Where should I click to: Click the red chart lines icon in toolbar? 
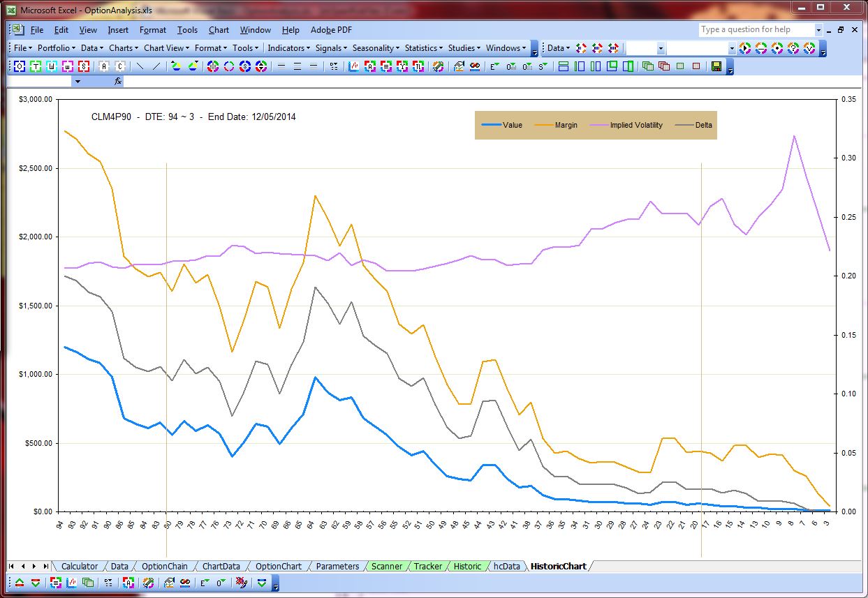click(353, 66)
